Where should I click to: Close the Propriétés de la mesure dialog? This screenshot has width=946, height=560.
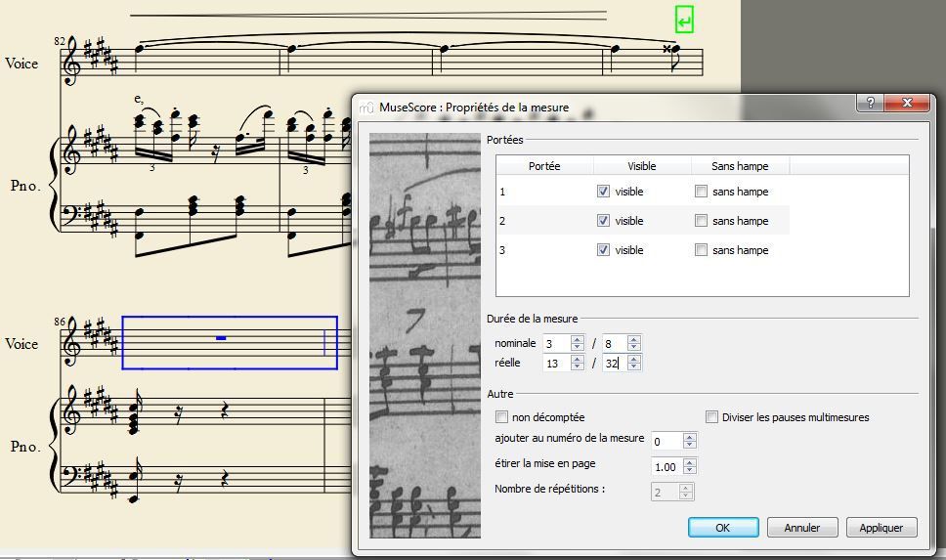coord(906,103)
